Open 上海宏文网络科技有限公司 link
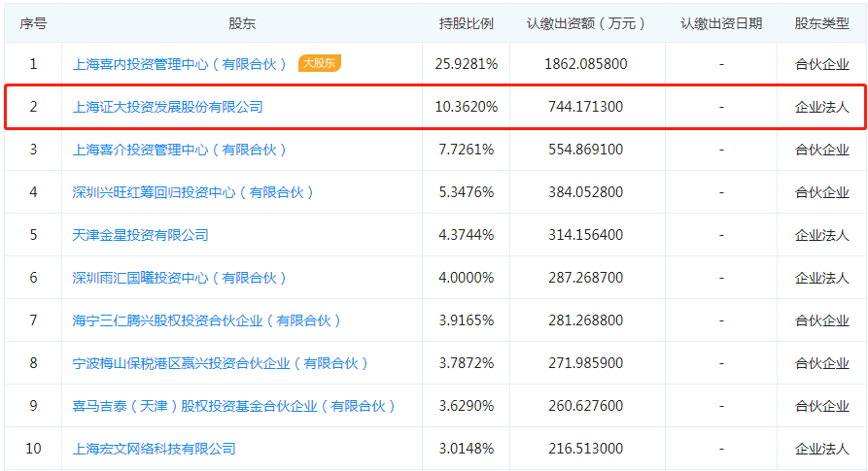The height and width of the screenshot is (471, 868). tap(154, 449)
